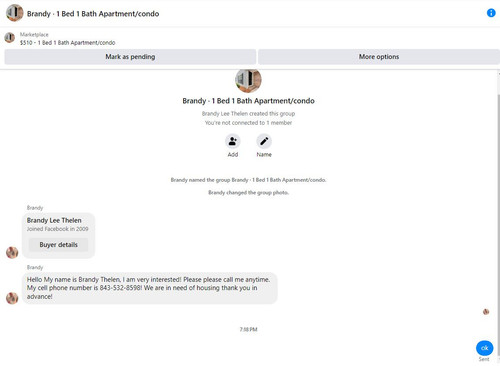Click the small seen-by avatar indicator

tap(486, 312)
